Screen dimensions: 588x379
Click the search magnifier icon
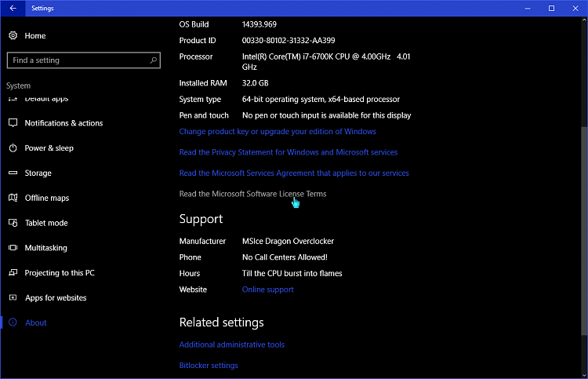click(x=154, y=60)
